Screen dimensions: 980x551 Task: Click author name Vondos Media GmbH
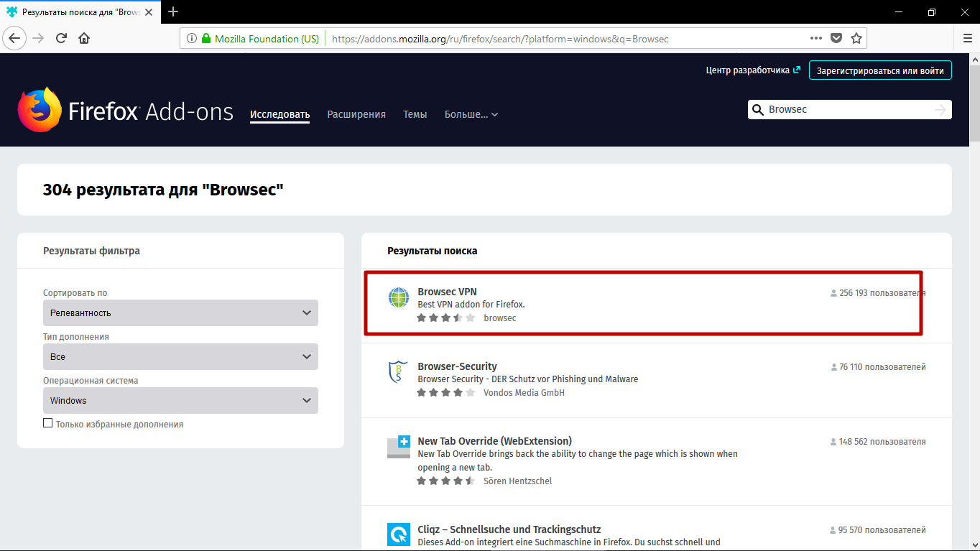click(x=524, y=392)
